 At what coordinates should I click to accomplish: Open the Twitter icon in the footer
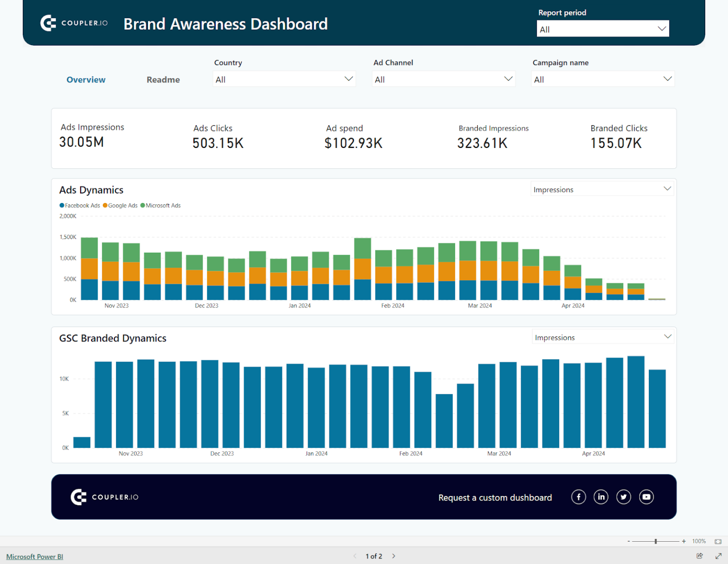tap(624, 497)
